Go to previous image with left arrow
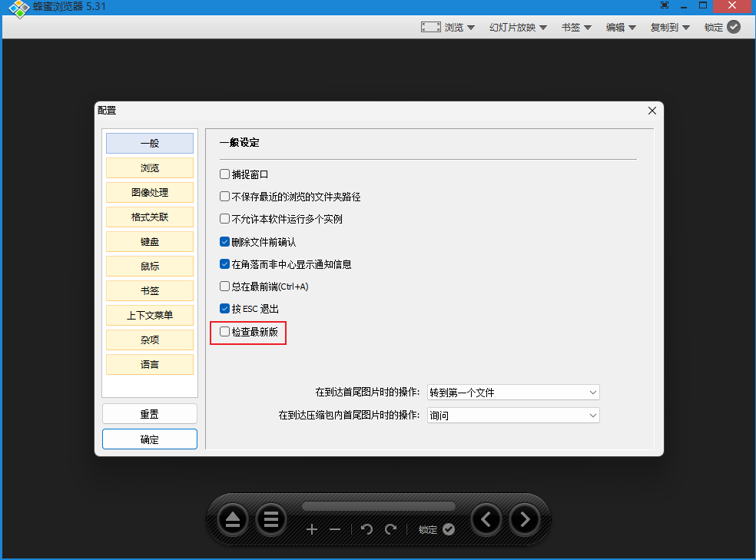 coord(486,520)
